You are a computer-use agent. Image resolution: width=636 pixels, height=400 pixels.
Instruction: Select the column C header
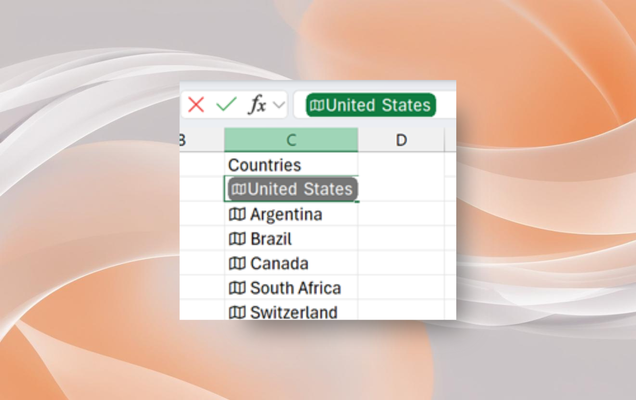click(x=291, y=140)
